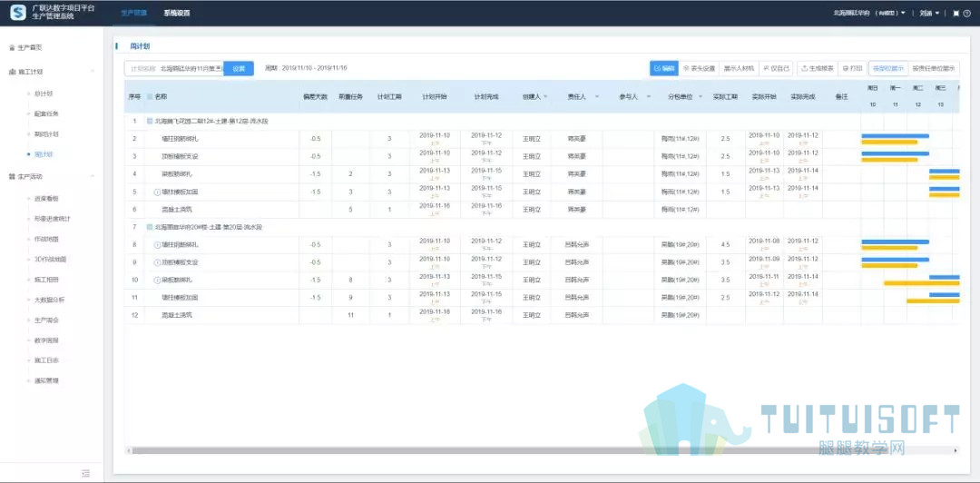980x483 pixels.
Task: Toggle the checkbox for row 1 group
Action: [x=150, y=121]
